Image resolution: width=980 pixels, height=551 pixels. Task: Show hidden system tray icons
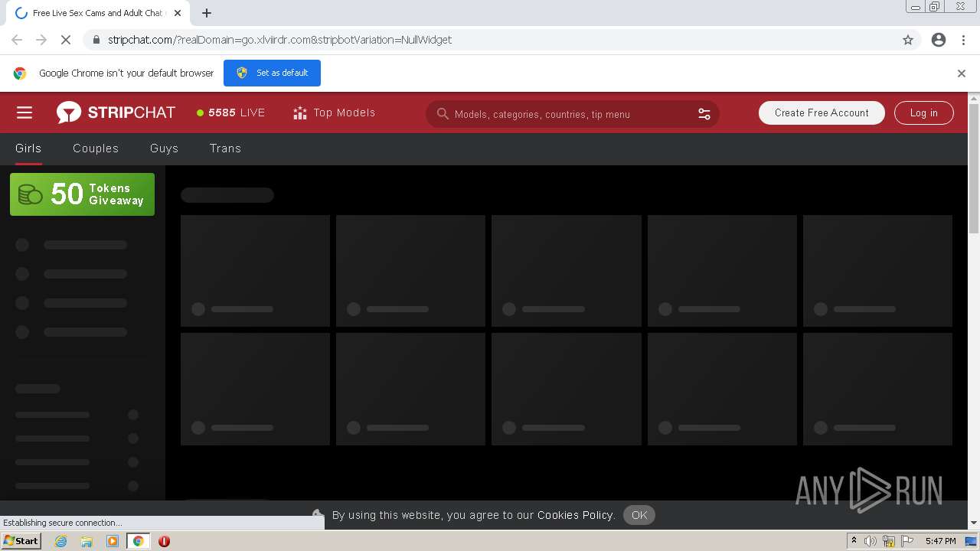click(x=854, y=541)
